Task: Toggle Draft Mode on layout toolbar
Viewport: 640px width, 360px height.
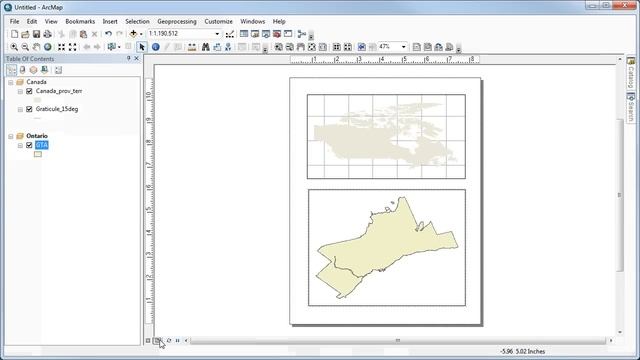Action: click(x=416, y=47)
